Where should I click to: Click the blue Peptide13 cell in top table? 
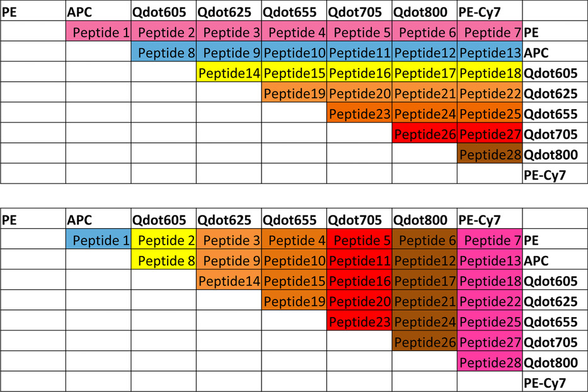[x=490, y=52]
